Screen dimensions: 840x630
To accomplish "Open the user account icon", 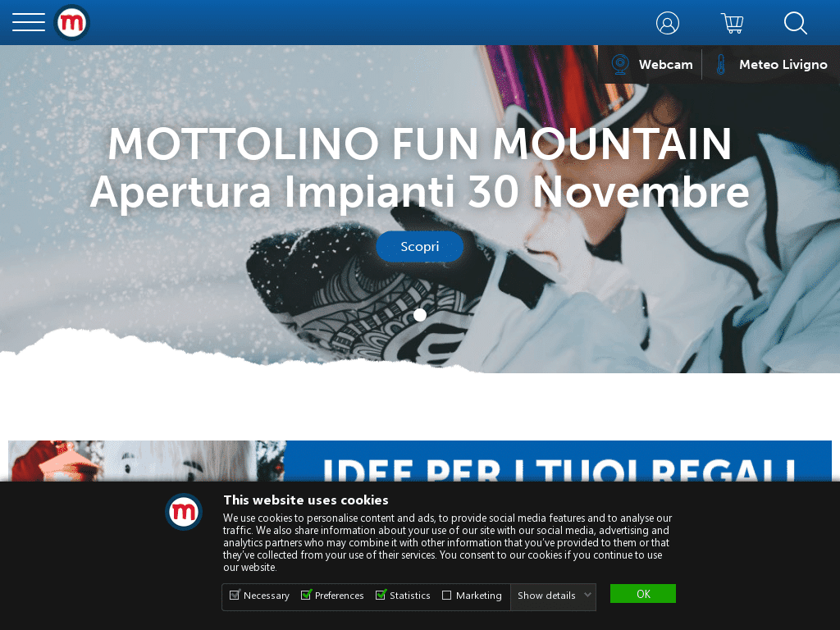I will [x=668, y=23].
